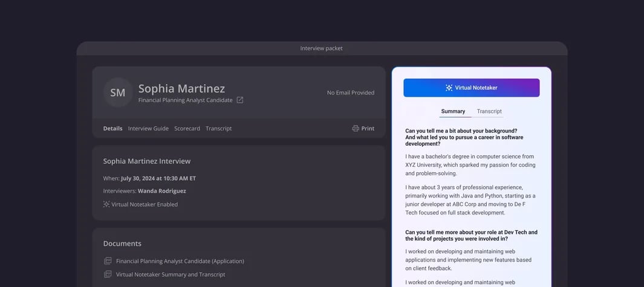Click Sophia Martinez Interview heading
644x287 pixels.
(x=146, y=161)
